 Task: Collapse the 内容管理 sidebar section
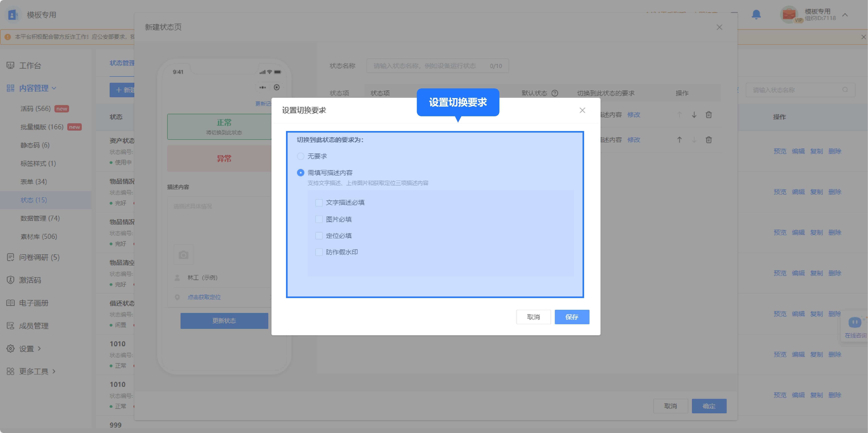34,88
